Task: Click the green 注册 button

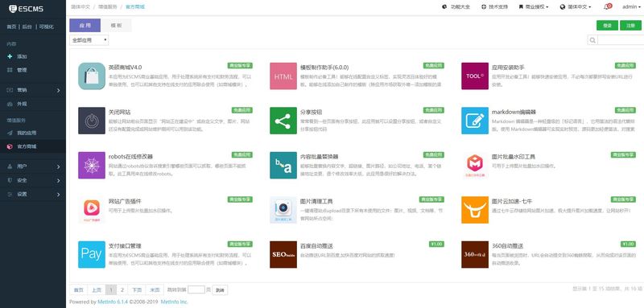Action: click(x=630, y=26)
